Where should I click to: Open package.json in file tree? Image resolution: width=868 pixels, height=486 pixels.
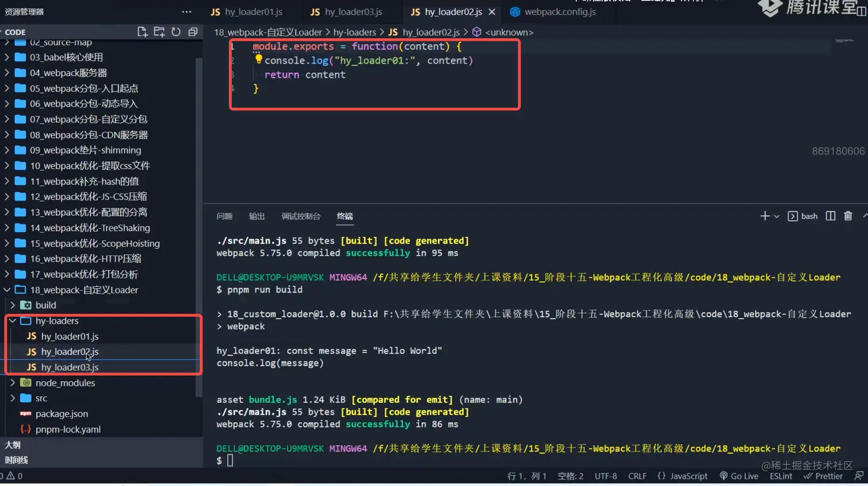(61, 414)
